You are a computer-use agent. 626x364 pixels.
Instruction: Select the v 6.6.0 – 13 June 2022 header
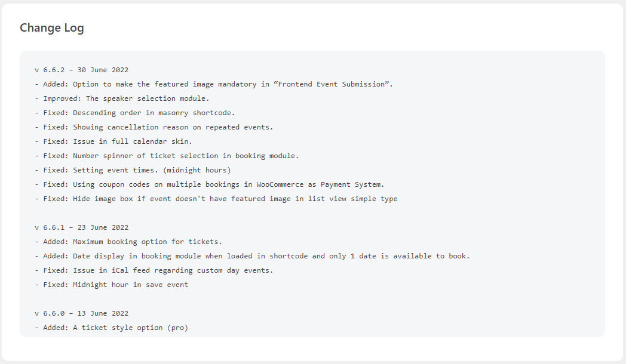(82, 314)
